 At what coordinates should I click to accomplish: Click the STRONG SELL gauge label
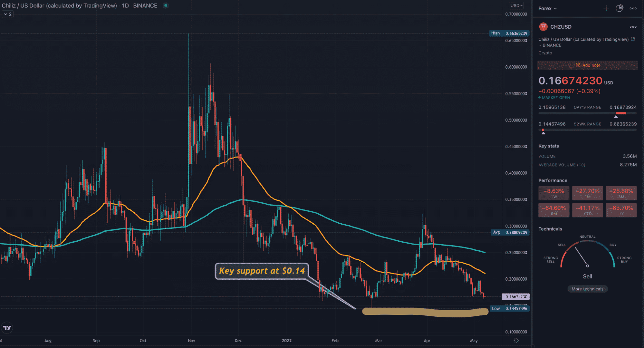click(551, 260)
